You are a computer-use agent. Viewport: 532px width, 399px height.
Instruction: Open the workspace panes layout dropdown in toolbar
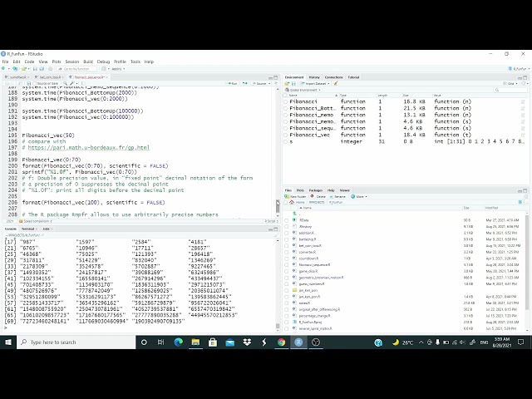(x=106, y=69)
